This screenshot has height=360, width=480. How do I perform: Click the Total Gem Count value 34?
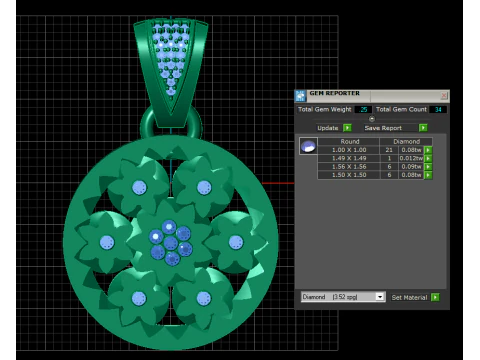coord(438,109)
